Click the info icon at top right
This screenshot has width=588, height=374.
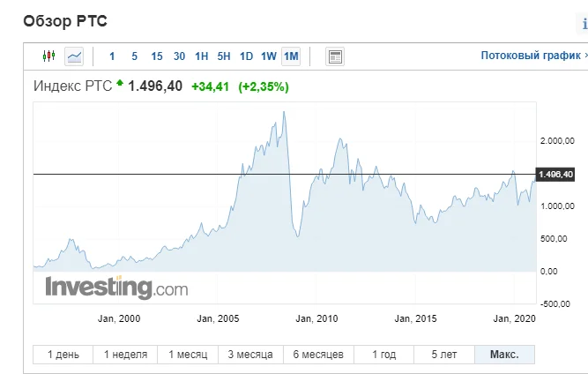pyautogui.click(x=584, y=26)
